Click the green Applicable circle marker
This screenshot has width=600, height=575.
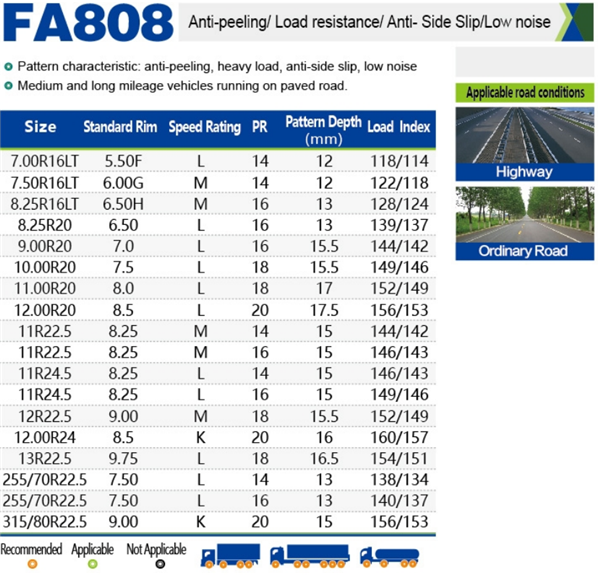pyautogui.click(x=93, y=564)
